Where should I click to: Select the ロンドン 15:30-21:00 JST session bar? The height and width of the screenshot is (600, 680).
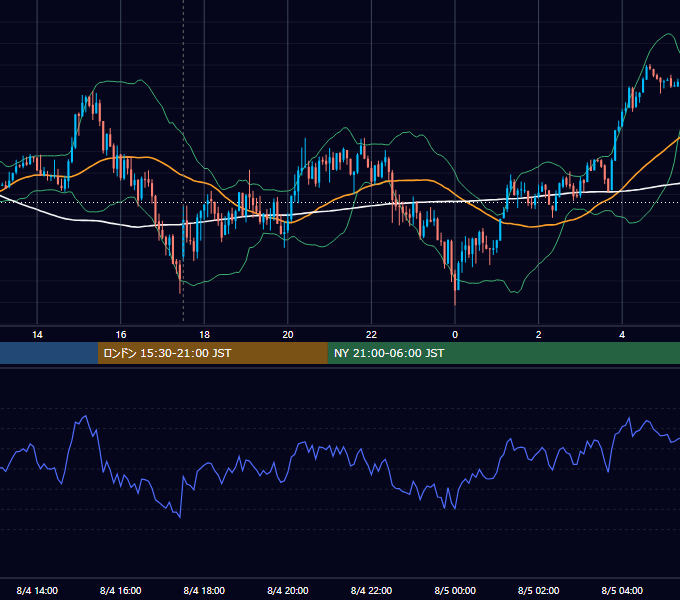coord(212,353)
